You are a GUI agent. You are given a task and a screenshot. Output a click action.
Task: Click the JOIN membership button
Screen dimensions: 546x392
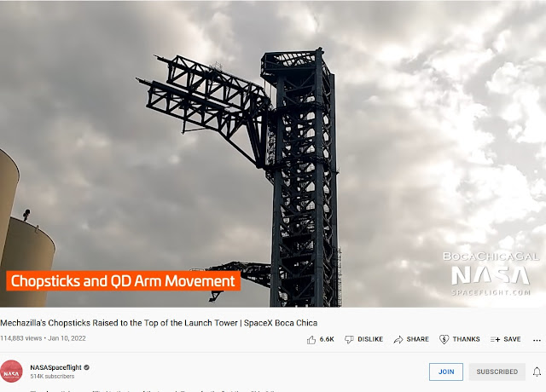(x=446, y=372)
